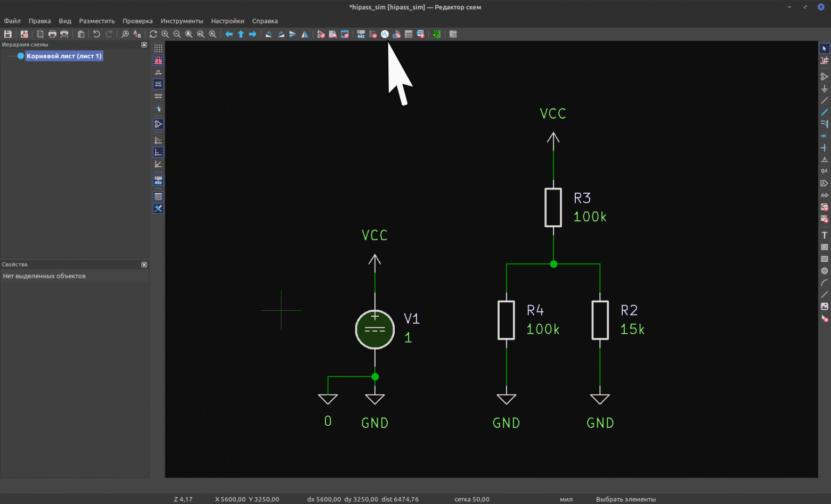Open the Инструменты menu
Image resolution: width=831 pixels, height=504 pixels.
(x=182, y=21)
